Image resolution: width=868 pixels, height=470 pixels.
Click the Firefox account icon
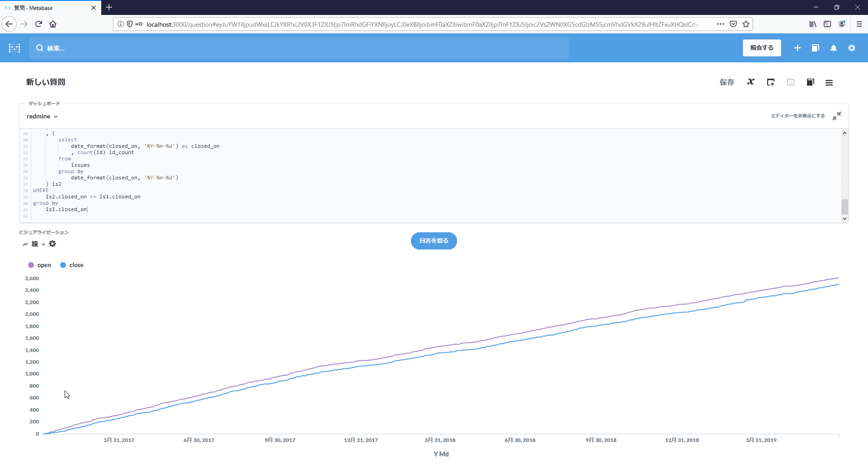(x=842, y=24)
